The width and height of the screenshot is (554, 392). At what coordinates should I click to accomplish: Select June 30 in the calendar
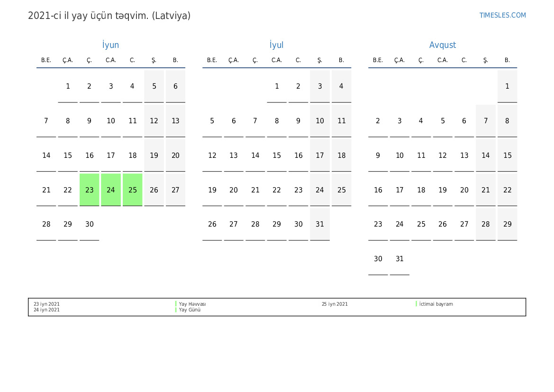(x=90, y=225)
